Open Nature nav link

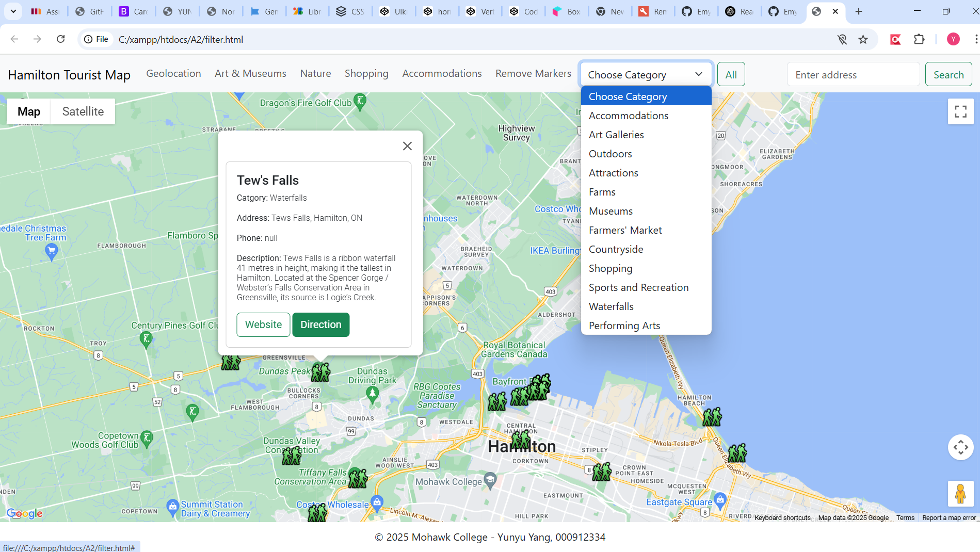pos(315,73)
